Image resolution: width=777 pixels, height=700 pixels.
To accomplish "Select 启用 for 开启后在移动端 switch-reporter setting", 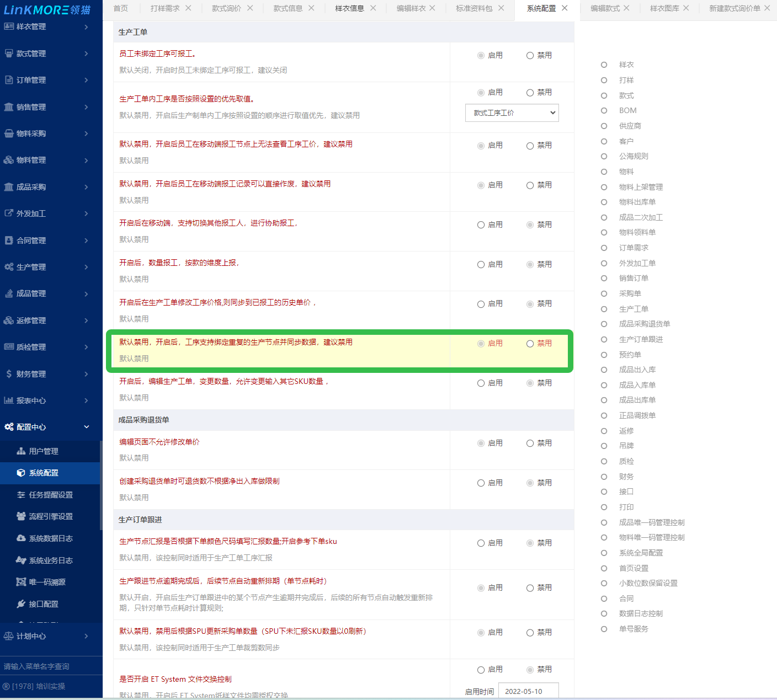I will point(481,225).
